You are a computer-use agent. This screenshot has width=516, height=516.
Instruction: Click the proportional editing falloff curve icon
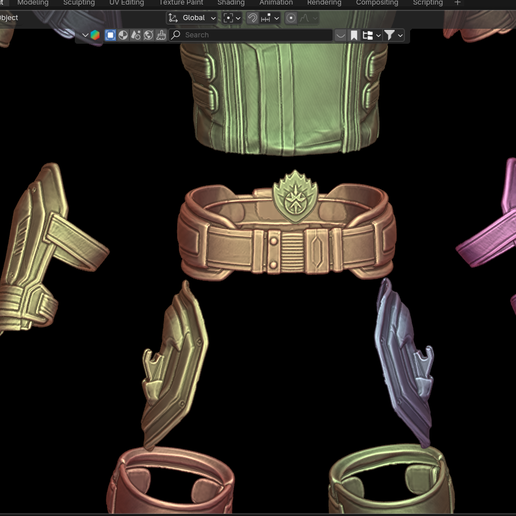[x=308, y=18]
